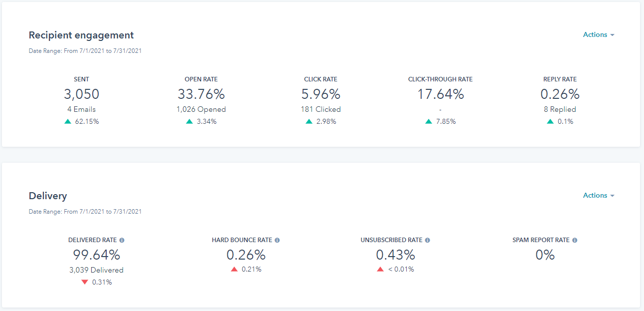Click the 3,039 Delivered count
Viewport: 644px width, 311px height.
tap(96, 270)
